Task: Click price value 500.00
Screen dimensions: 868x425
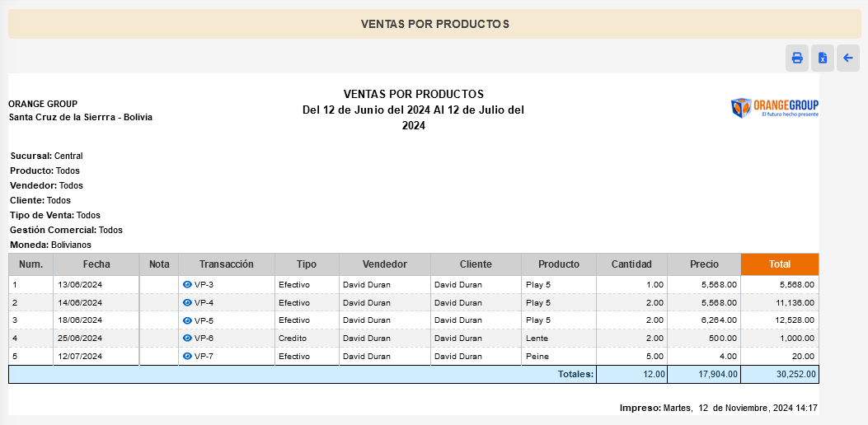Action: tap(725, 338)
